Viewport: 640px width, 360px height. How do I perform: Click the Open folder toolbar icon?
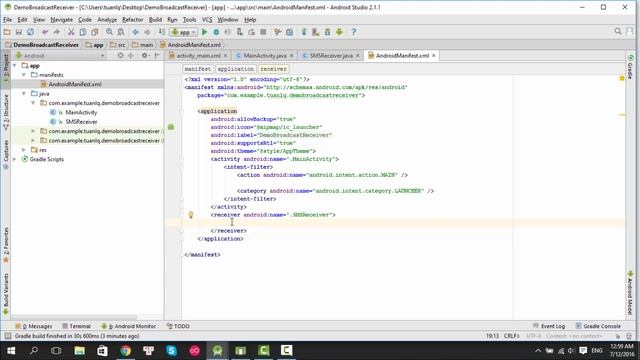tap(7, 32)
